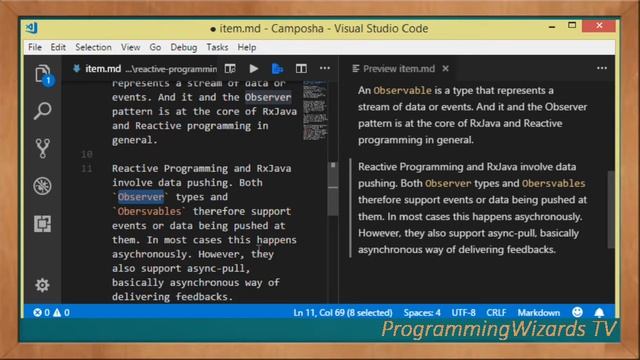
Task: Open preview pane more actions ellipsis
Action: pyautogui.click(x=602, y=68)
